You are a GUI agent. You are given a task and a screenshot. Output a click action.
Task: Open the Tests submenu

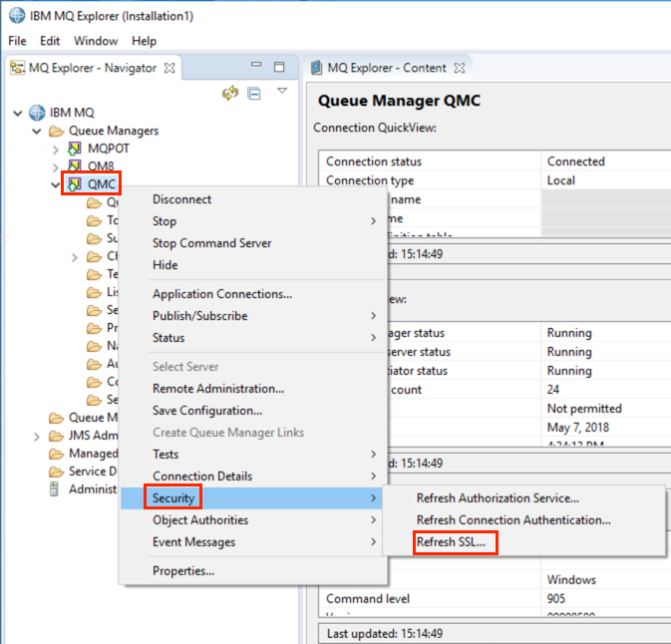point(253,454)
